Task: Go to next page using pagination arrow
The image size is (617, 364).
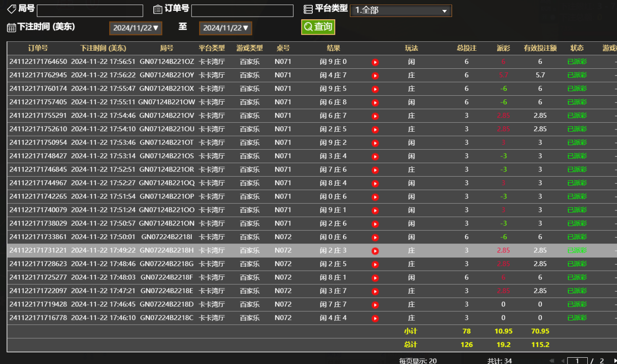Action: point(614,360)
